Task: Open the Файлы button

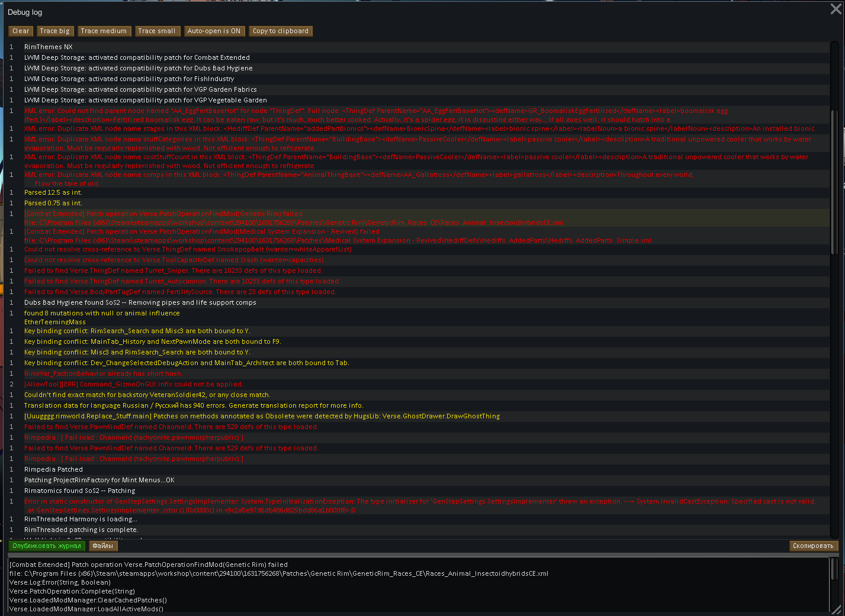Action: point(103,546)
